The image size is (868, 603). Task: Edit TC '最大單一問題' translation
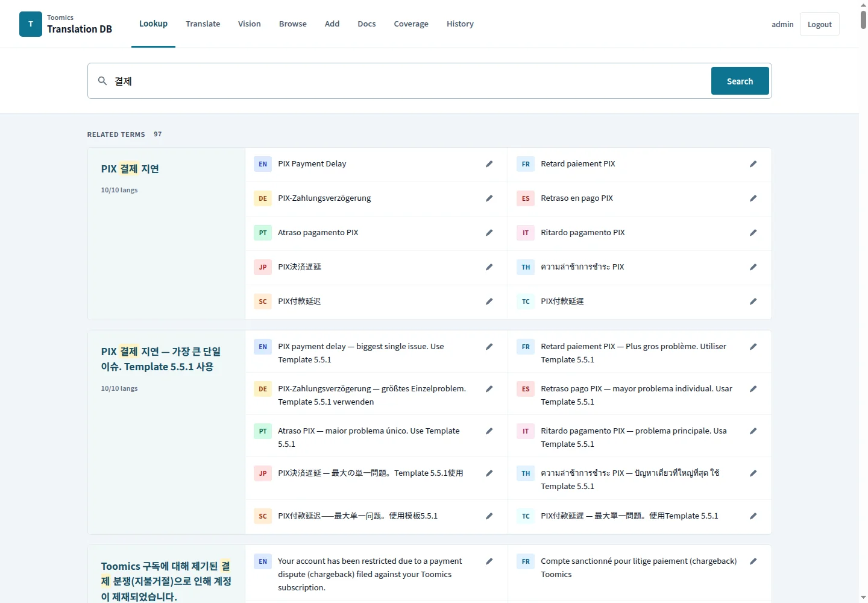753,516
